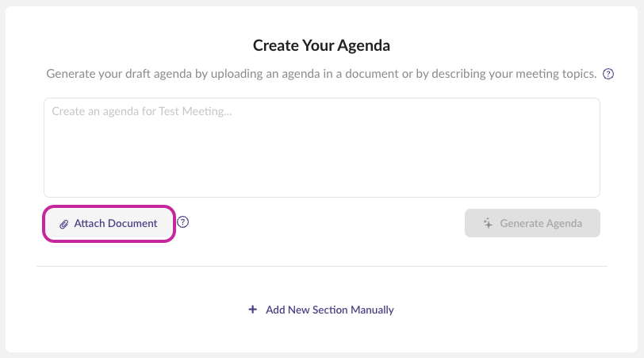Image resolution: width=644 pixels, height=358 pixels.
Task: Click the Generate Agenda button
Action: click(x=532, y=223)
